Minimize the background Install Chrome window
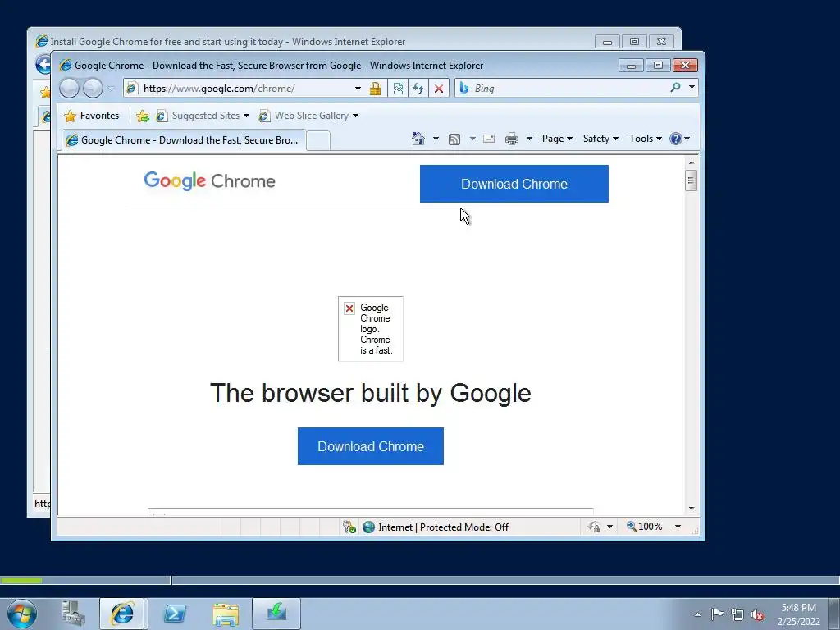The height and width of the screenshot is (630, 840). point(607,41)
